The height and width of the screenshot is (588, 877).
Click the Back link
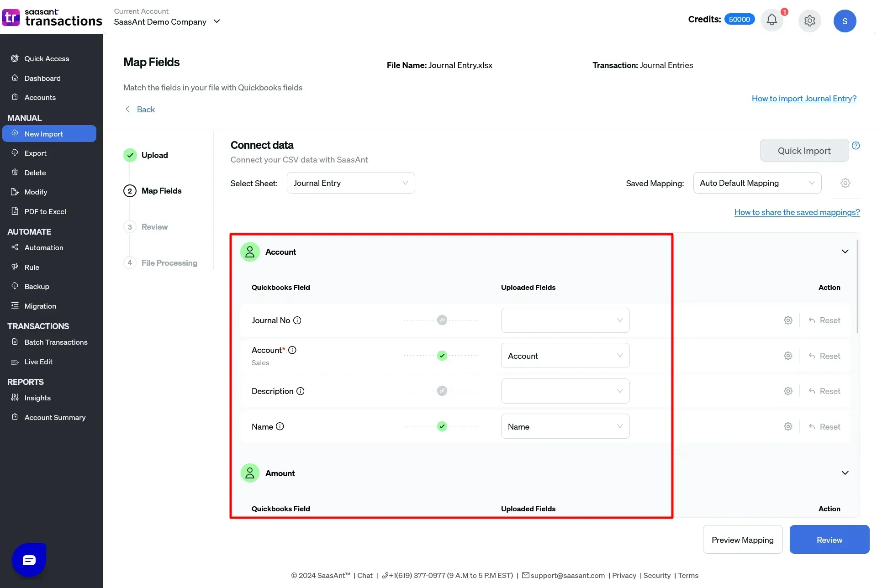coord(146,109)
